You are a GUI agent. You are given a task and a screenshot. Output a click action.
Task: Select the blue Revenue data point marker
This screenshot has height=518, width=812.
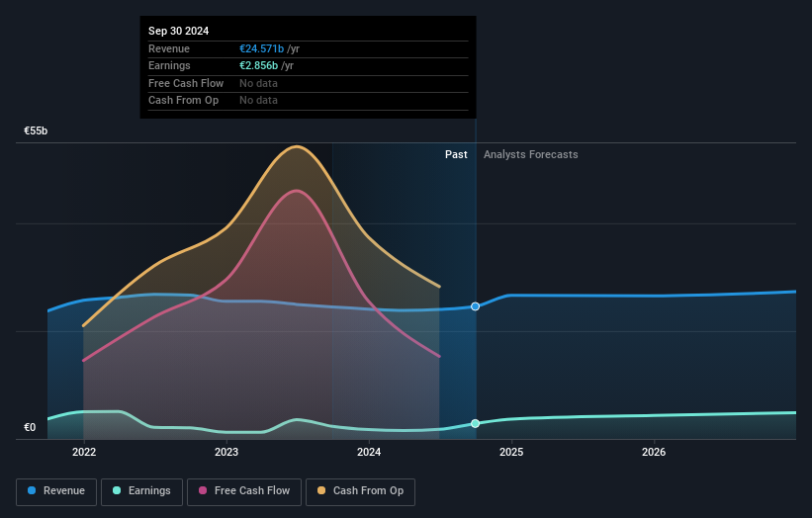(475, 306)
